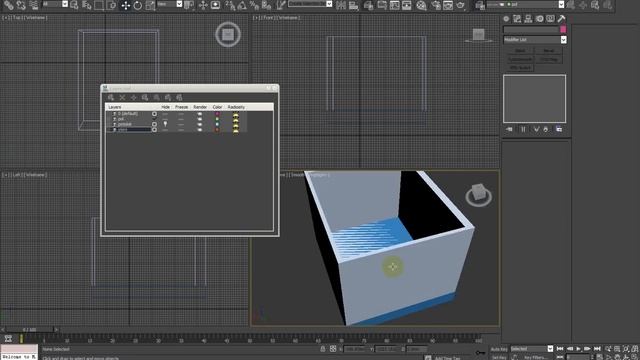The image size is (640, 360).
Task: Toggle Auto Key animation mode
Action: 499,349
